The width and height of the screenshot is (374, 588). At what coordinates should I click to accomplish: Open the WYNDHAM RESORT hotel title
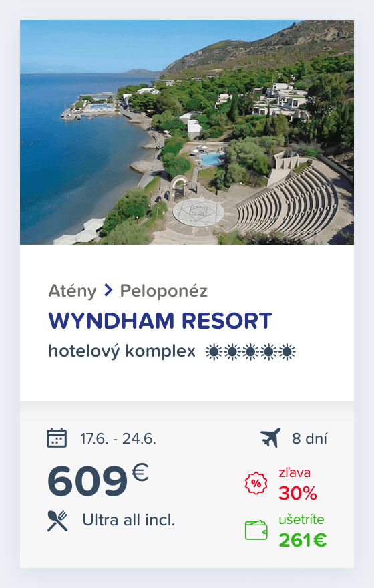click(x=160, y=321)
